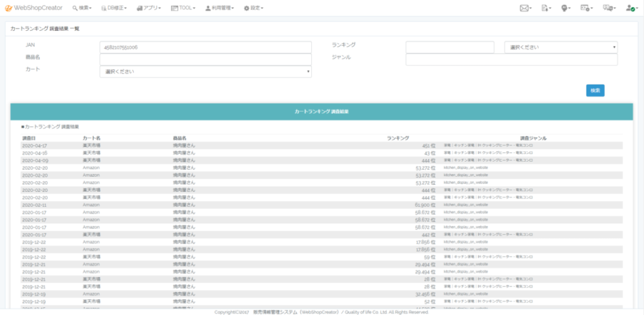Open the AI lightbulb icon menu

click(567, 8)
